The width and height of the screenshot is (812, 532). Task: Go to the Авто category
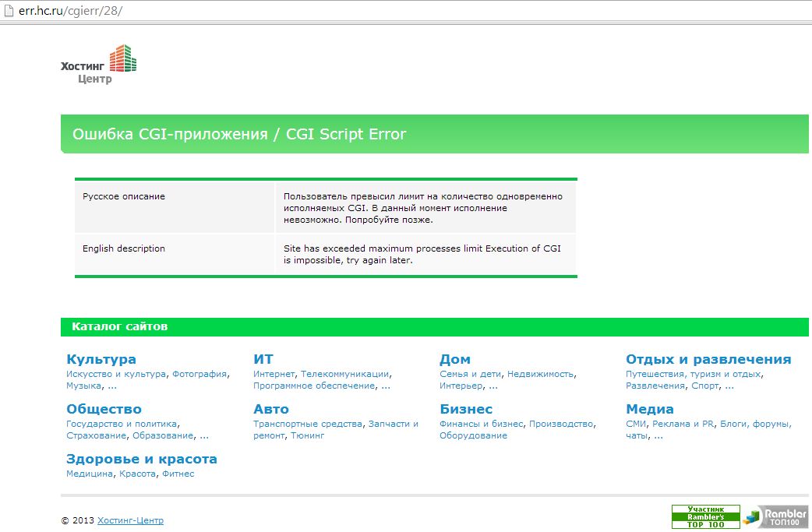coord(270,409)
